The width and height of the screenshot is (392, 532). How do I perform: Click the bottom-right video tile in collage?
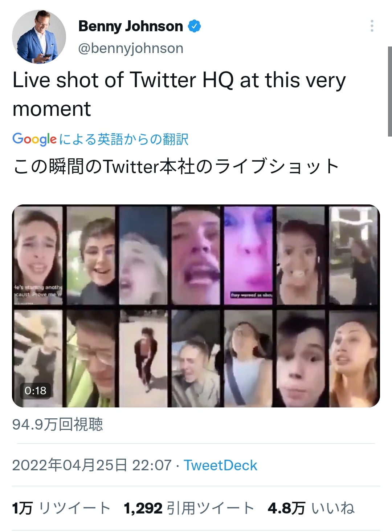(x=354, y=359)
